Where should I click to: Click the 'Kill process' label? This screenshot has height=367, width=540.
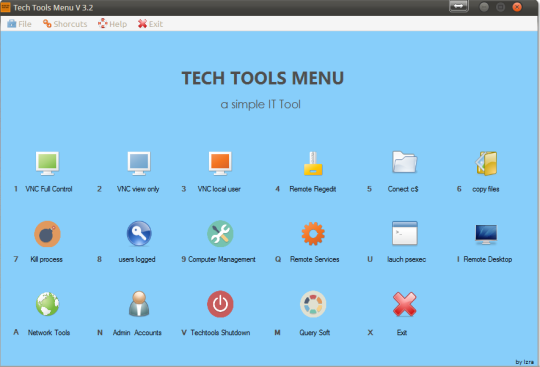46,259
